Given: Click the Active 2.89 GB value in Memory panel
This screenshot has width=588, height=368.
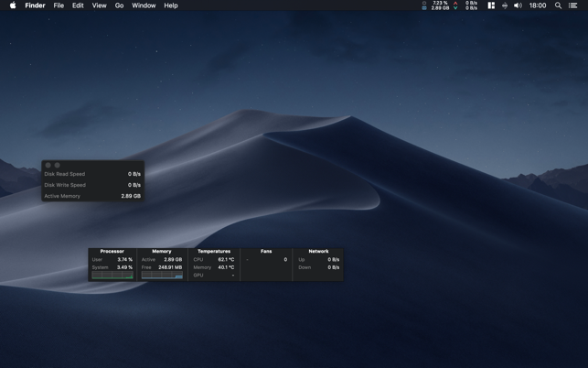Looking at the screenshot, I should coord(173,259).
